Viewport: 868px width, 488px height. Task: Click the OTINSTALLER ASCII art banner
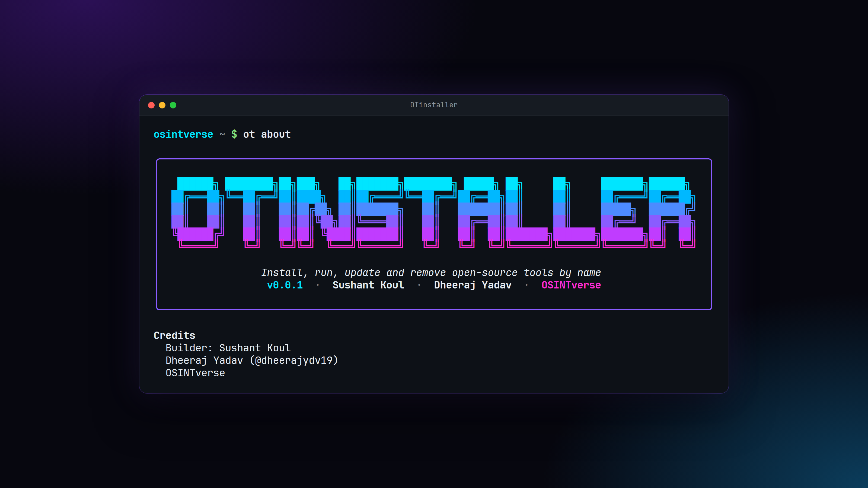coord(433,213)
